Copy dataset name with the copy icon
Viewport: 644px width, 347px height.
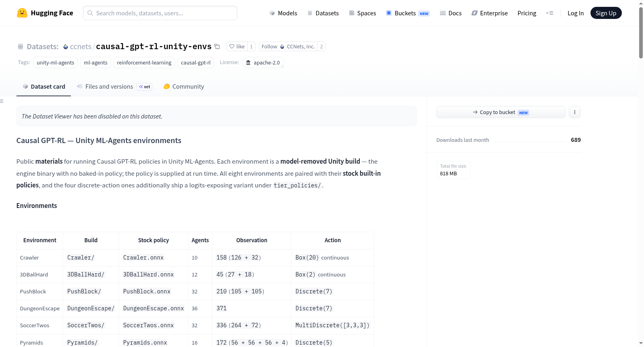coord(217,46)
